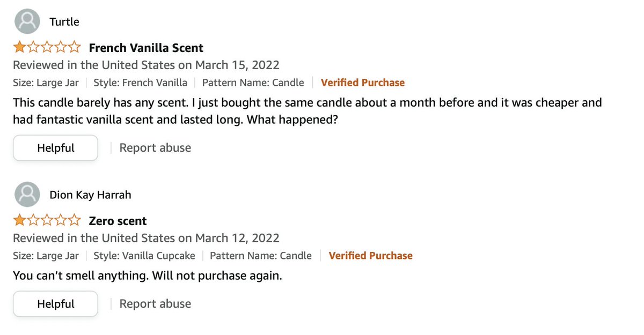Click Verified Purchase on Dion's review
This screenshot has height=335, width=644.
(x=370, y=256)
